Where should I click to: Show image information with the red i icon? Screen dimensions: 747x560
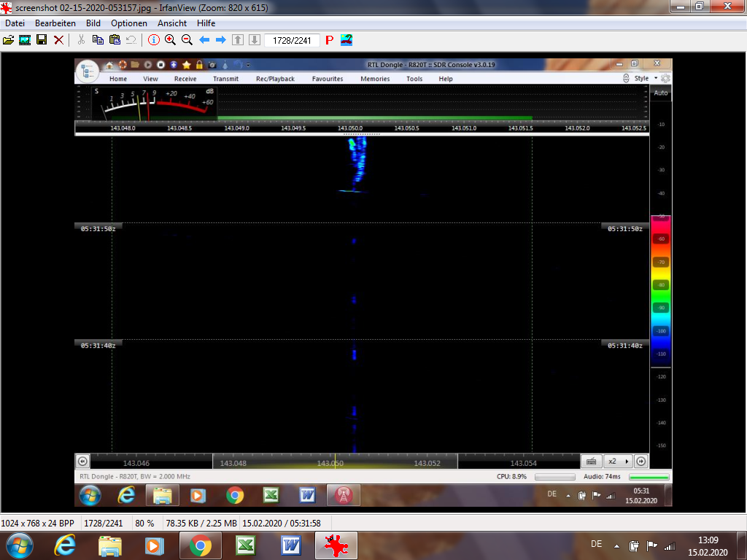click(x=153, y=40)
